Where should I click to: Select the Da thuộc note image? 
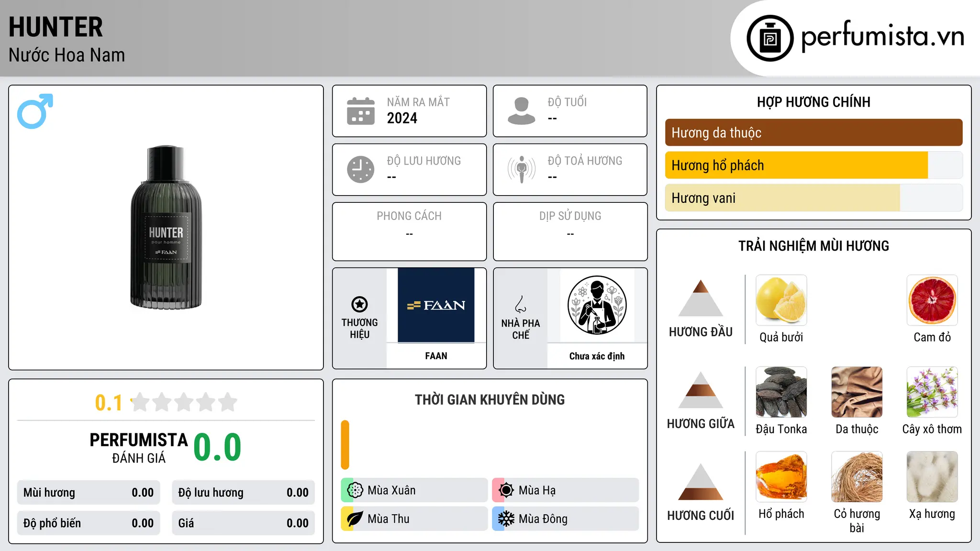click(x=857, y=392)
